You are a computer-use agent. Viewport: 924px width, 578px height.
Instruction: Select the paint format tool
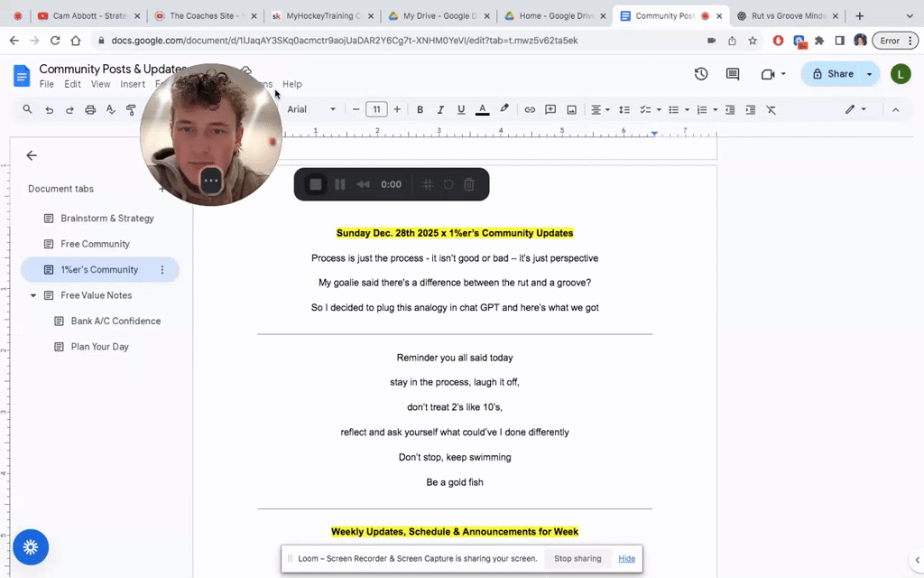coord(131,109)
